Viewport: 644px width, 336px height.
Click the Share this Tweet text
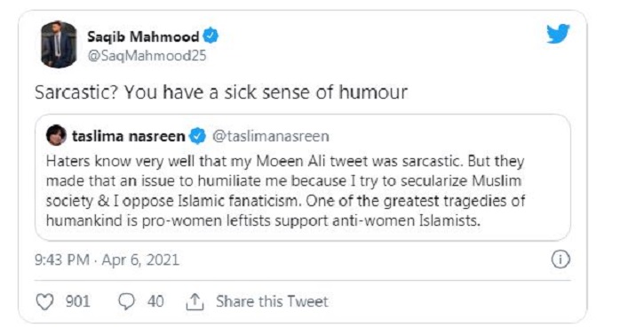(273, 301)
